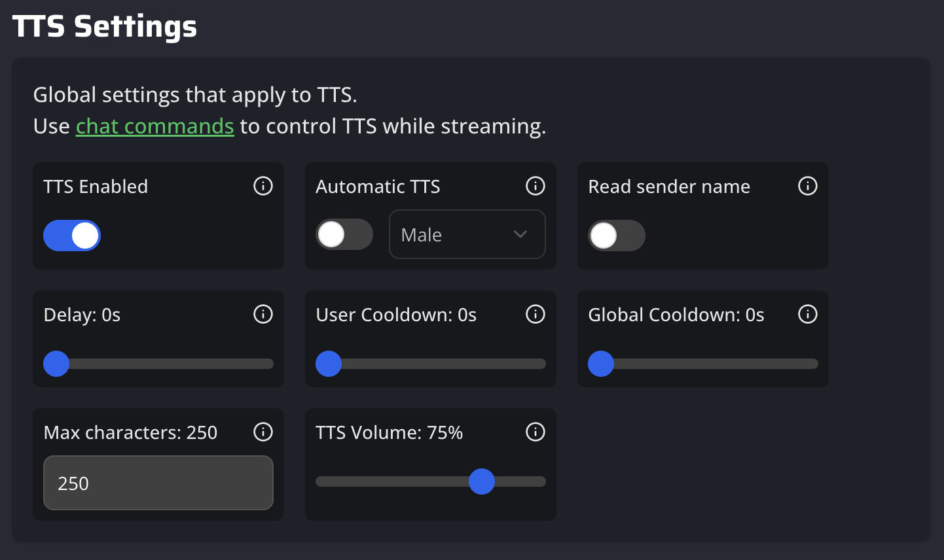Open the Max characters info icon
Viewport: 944px width, 560px height.
coord(263,432)
